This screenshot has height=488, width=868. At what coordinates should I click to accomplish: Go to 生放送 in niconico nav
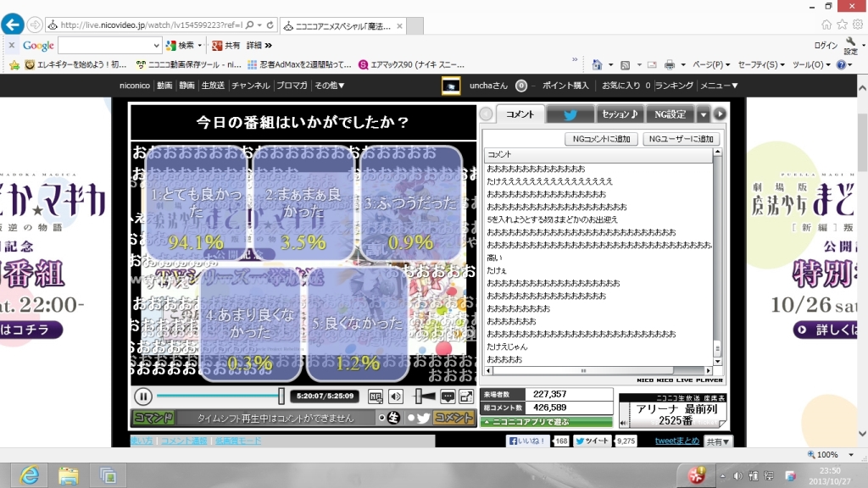(213, 86)
